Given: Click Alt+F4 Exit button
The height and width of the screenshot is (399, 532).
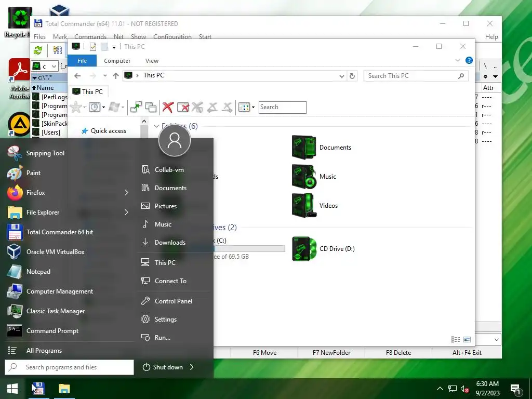Looking at the screenshot, I should click(x=467, y=353).
